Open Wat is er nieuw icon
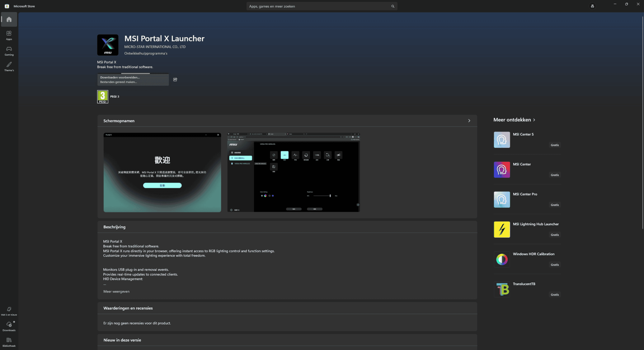The width and height of the screenshot is (644, 350). pyautogui.click(x=9, y=310)
